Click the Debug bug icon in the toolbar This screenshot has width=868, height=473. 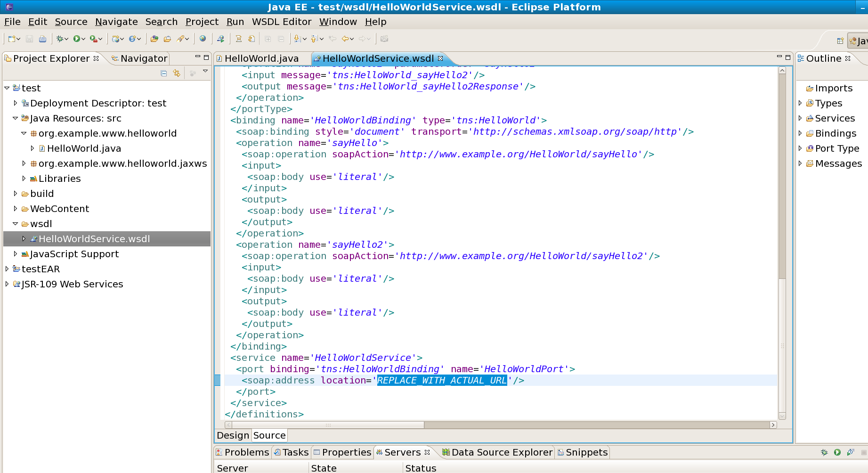59,39
